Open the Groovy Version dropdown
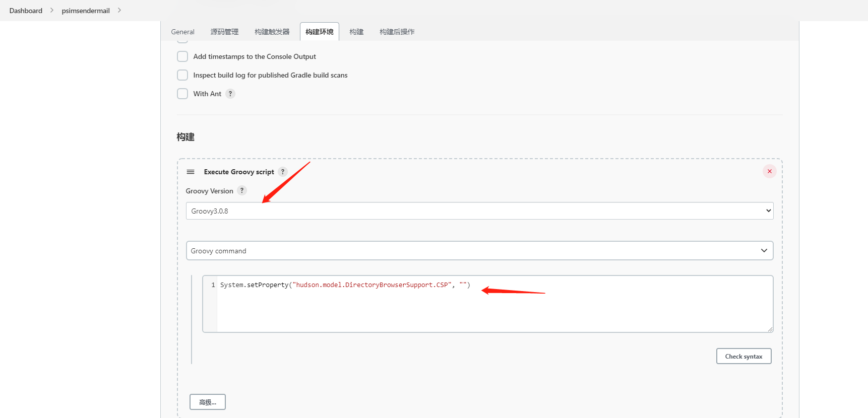 coord(479,211)
